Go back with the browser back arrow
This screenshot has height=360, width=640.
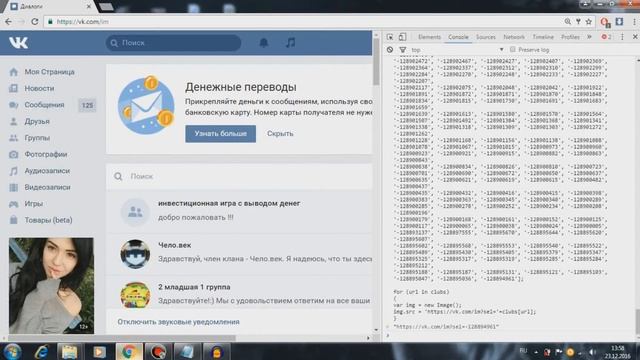tap(8, 21)
